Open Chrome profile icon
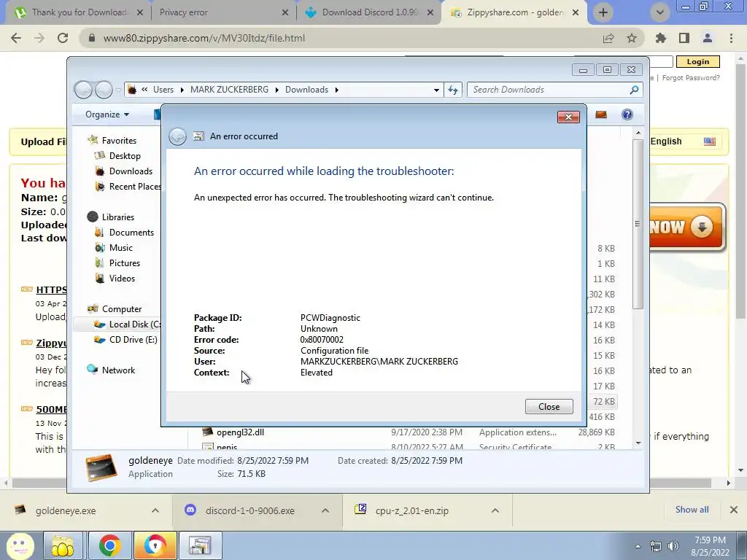The image size is (747, 560). tap(708, 38)
